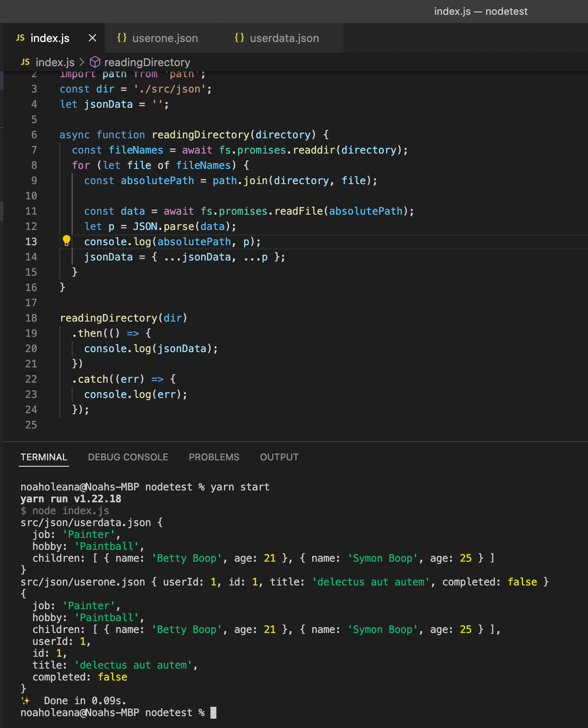Image resolution: width=588 pixels, height=728 pixels.
Task: Click index.js in the breadcrumb path
Action: point(55,62)
